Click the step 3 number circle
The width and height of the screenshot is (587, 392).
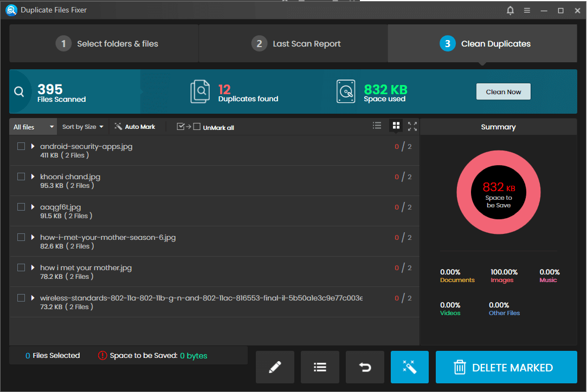point(447,44)
